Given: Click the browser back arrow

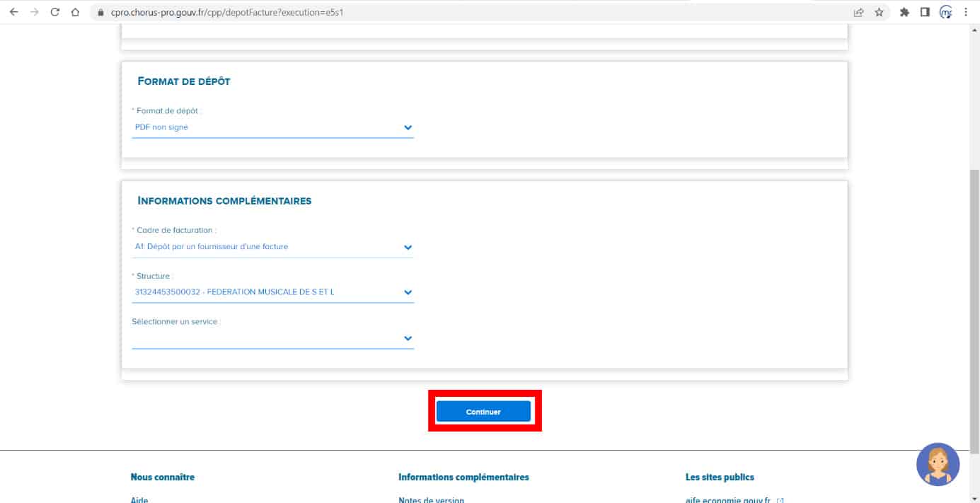Looking at the screenshot, I should click(x=13, y=12).
